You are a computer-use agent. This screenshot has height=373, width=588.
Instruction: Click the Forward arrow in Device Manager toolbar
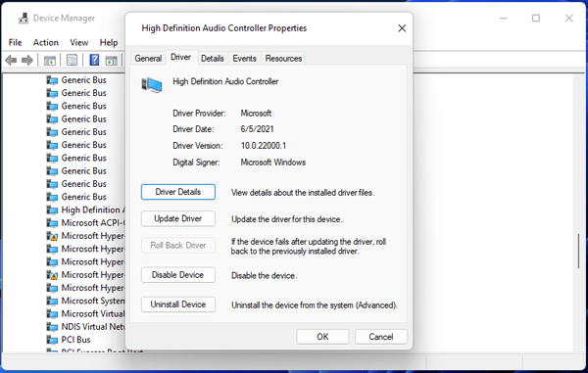coord(27,60)
